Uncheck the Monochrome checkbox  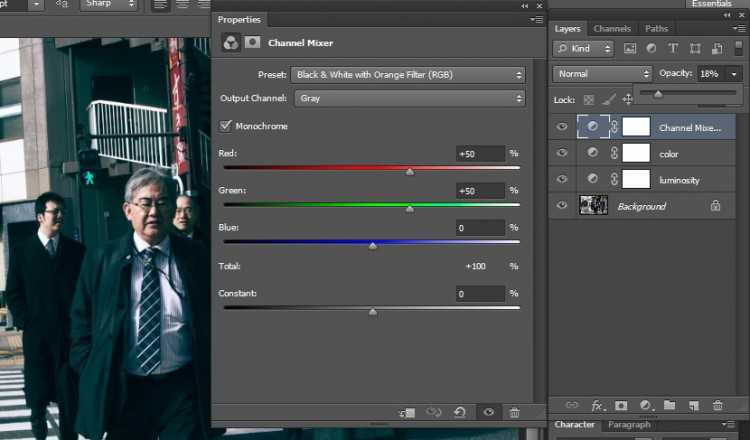[x=225, y=126]
